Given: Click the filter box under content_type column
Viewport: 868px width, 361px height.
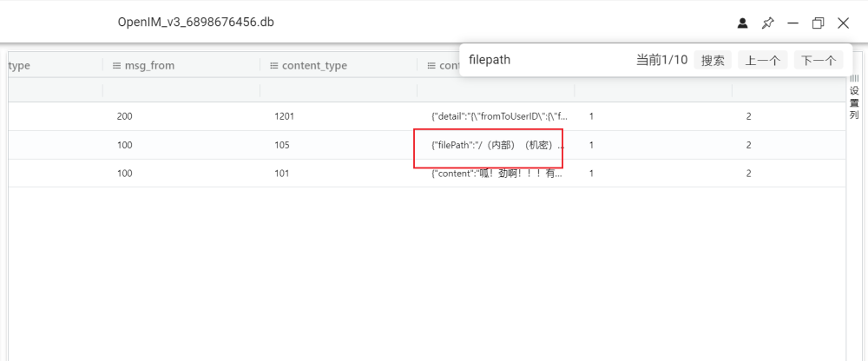Looking at the screenshot, I should pos(338,91).
